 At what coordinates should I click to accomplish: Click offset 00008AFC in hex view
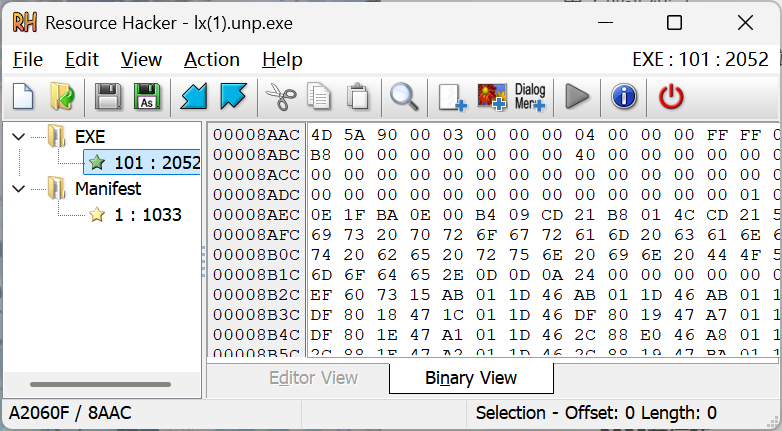click(x=256, y=234)
